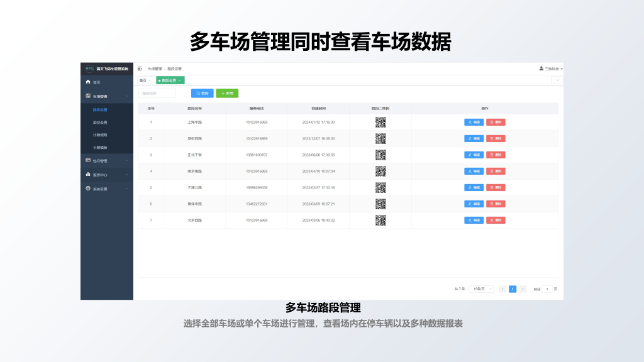Viewport: 644px width, 362px height.
Task: Click the 包月管理 card icon
Action: [88, 161]
